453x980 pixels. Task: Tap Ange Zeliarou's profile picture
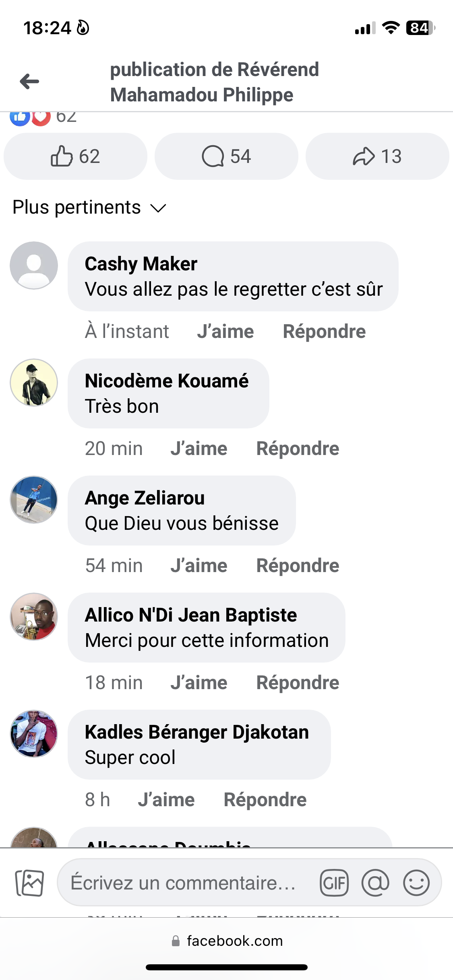34,500
